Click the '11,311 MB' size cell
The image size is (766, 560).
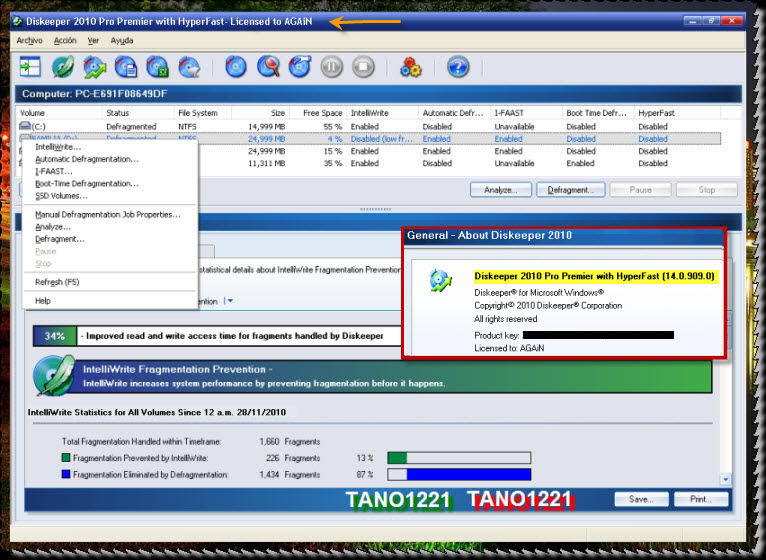[x=266, y=163]
